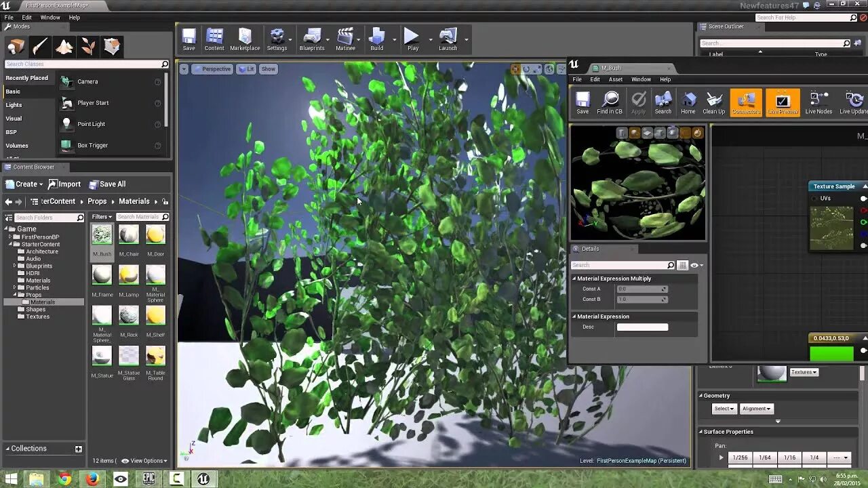Open the Marketplace
868x488 pixels.
pos(245,39)
